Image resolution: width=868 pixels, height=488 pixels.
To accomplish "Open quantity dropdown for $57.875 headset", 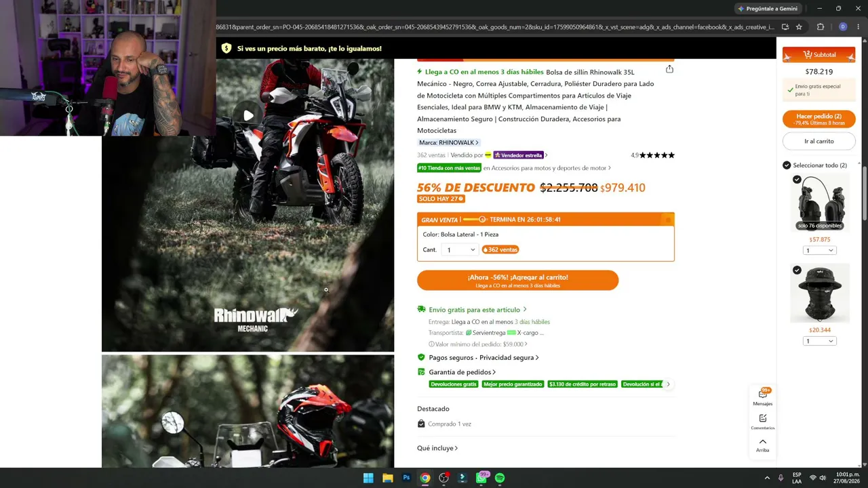I will (820, 251).
